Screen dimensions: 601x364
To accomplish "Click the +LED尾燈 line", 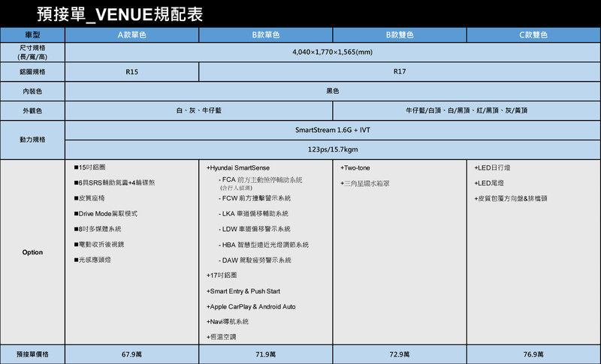I will [489, 183].
